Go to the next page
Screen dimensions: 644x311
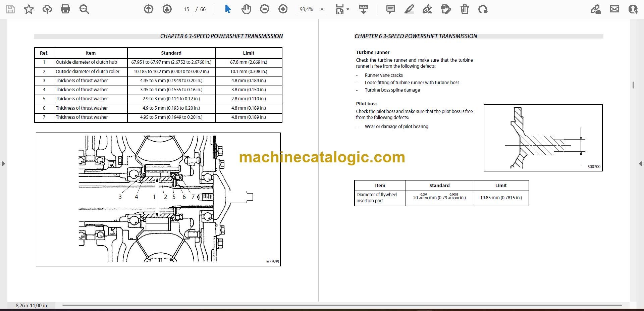[167, 9]
